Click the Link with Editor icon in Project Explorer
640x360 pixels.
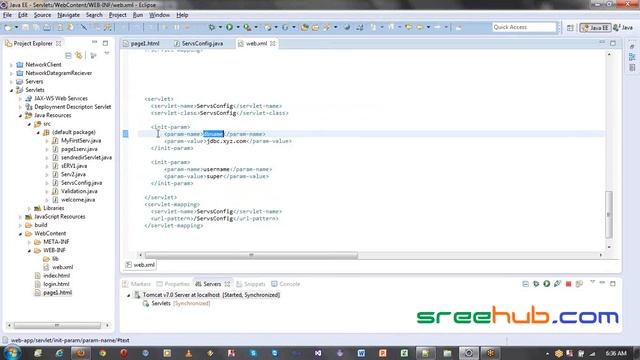tap(79, 55)
